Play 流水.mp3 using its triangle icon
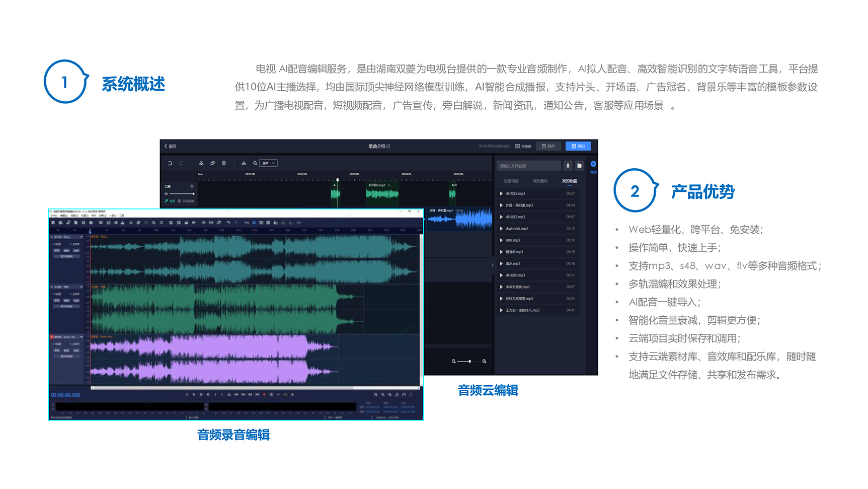 (501, 263)
